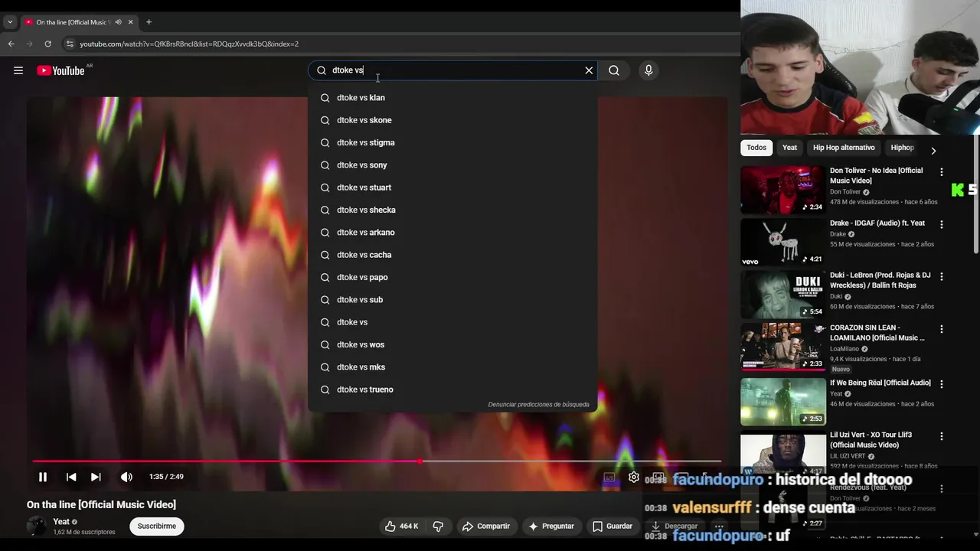Select the Hiphop filter chip
This screenshot has height=551, width=980.
pos(902,148)
